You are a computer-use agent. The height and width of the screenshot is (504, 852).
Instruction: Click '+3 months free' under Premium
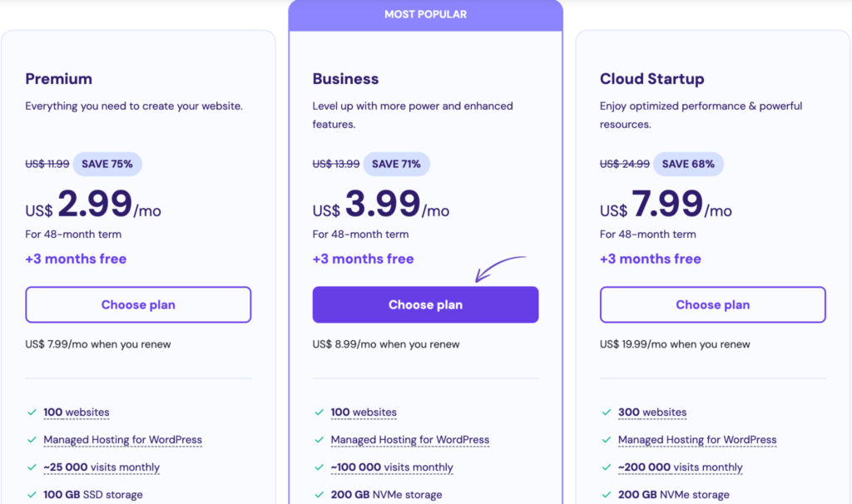76,259
